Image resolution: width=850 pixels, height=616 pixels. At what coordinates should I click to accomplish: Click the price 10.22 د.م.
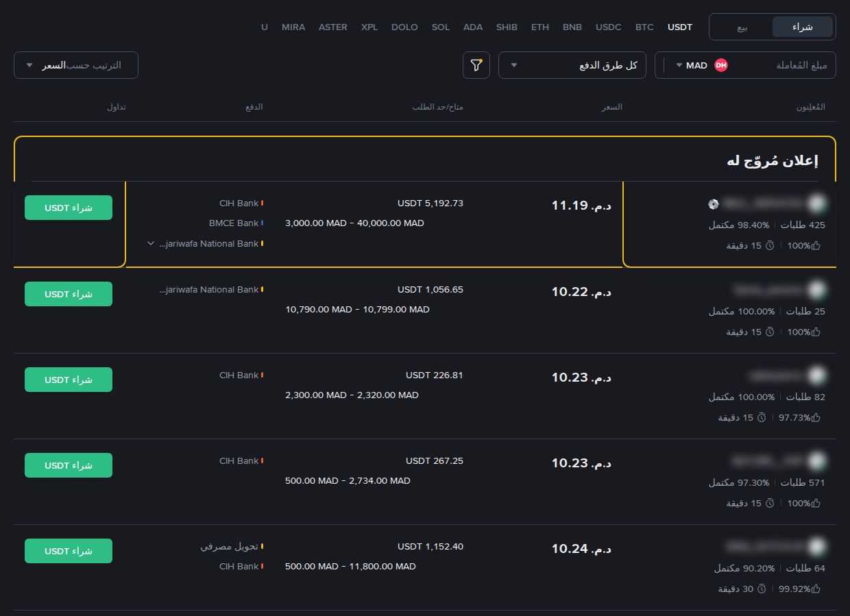tap(581, 292)
